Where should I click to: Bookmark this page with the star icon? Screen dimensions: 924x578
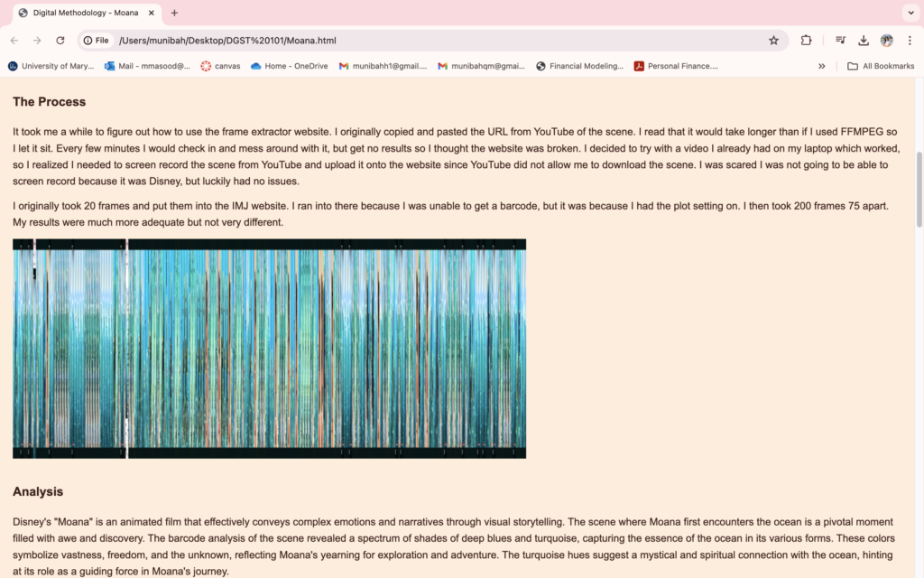(x=773, y=41)
